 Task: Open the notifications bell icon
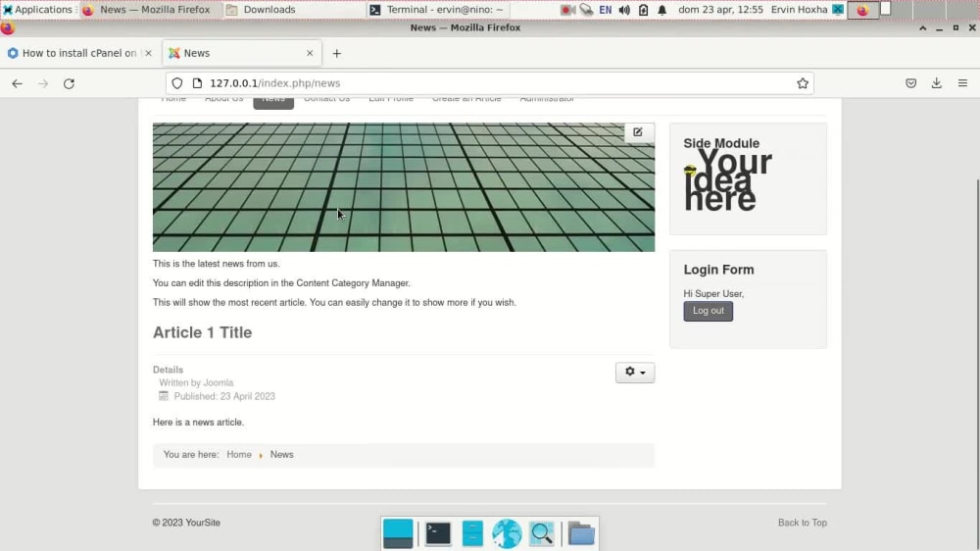point(661,10)
